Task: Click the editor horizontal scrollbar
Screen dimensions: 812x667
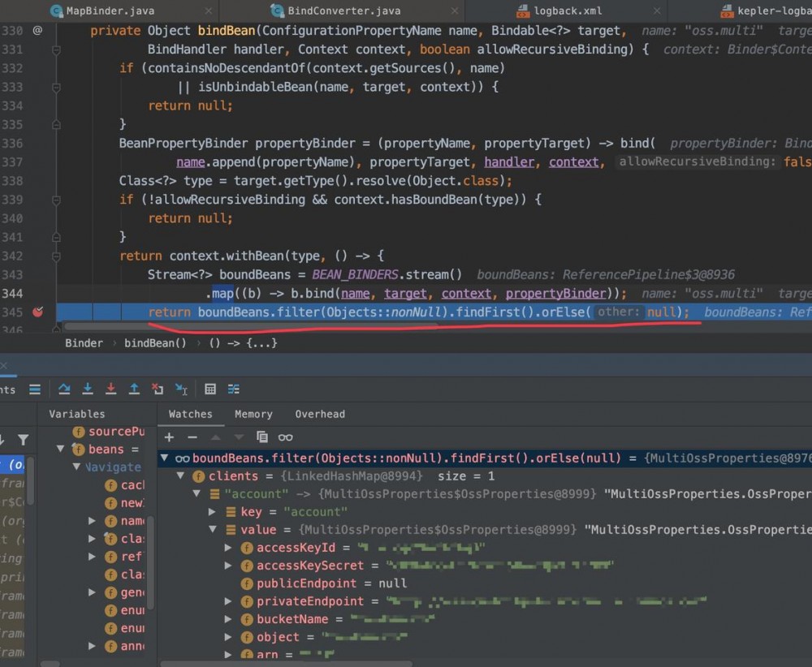Action: (251, 326)
